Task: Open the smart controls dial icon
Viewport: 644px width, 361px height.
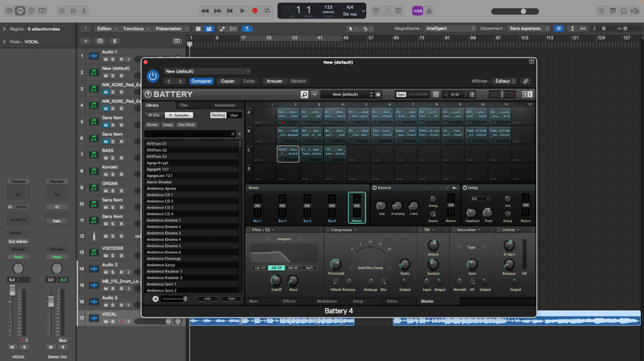Action: [x=62, y=11]
